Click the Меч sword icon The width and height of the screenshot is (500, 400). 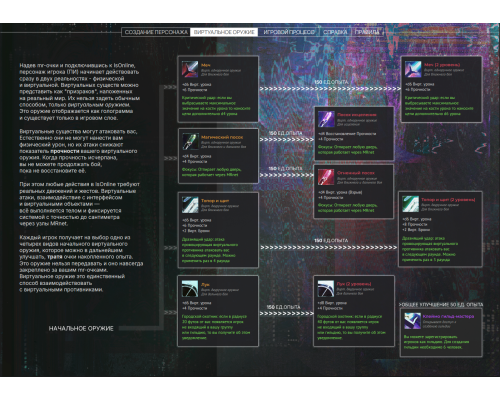pyautogui.click(x=190, y=69)
